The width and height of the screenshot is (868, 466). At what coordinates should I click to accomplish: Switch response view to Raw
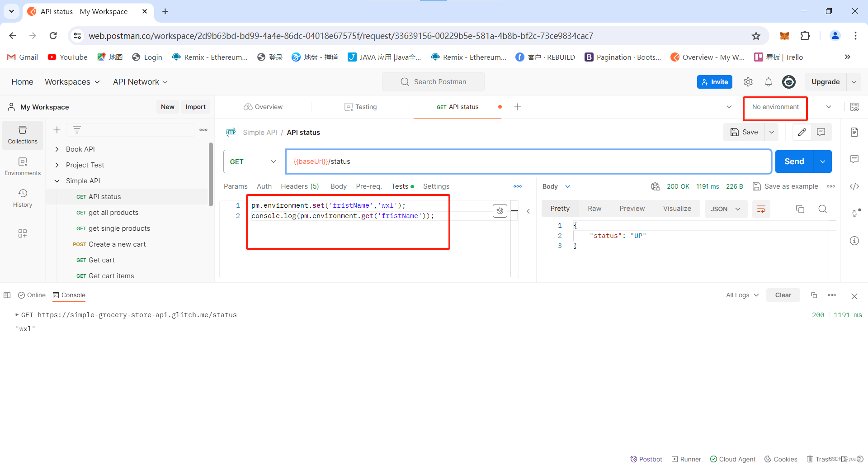(594, 209)
